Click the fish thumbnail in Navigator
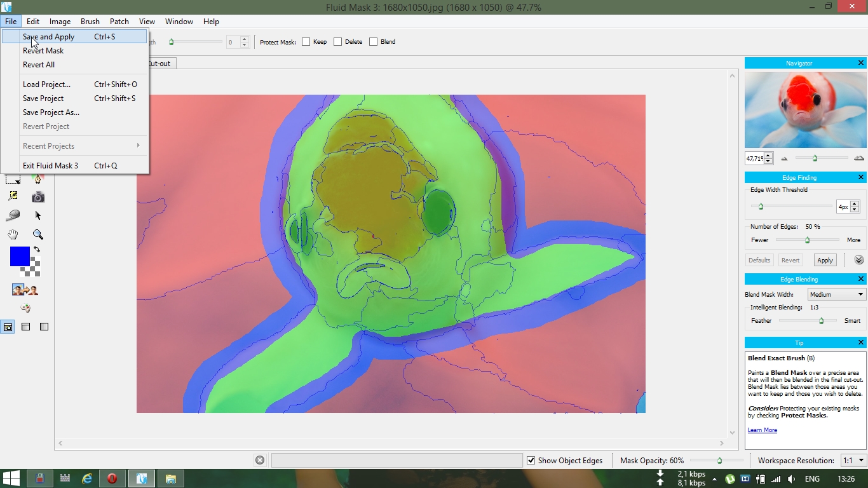This screenshot has width=868, height=488. click(x=805, y=110)
